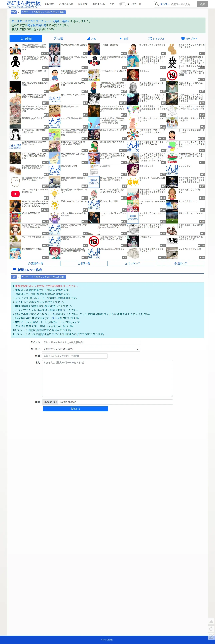
Task: Click the bar chart icon beside 人気
Action: (88, 38)
